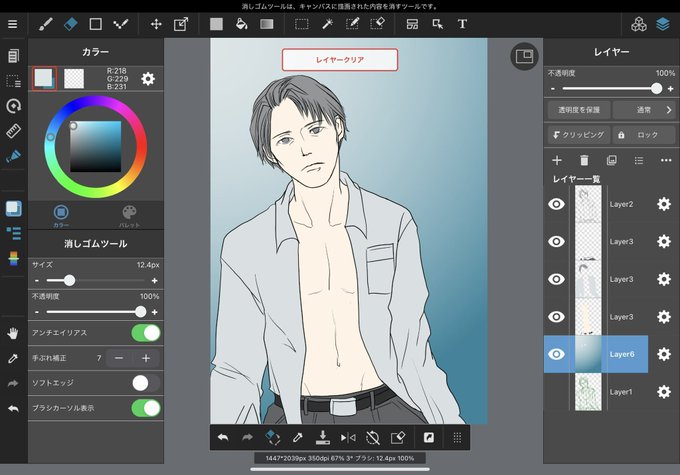Viewport: 680px width, 475px height.
Task: Toggle soft edge switch (ソフトエッジ)
Action: 146,383
